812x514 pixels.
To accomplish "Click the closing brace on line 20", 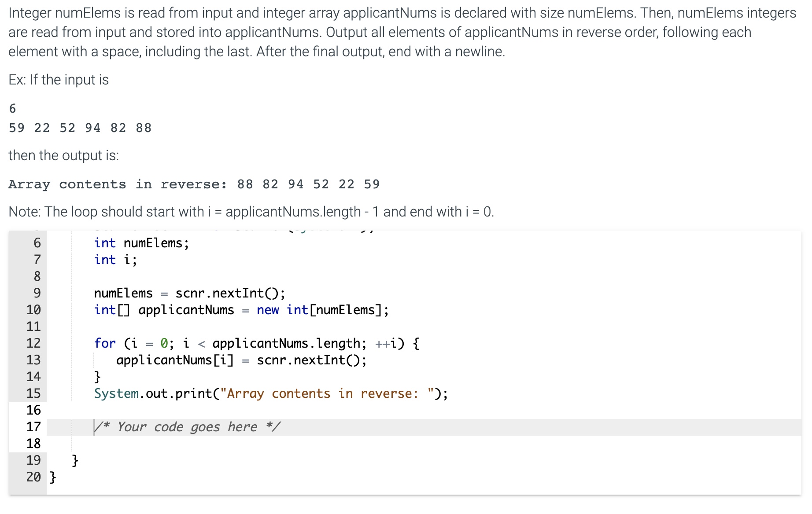I will coord(53,477).
